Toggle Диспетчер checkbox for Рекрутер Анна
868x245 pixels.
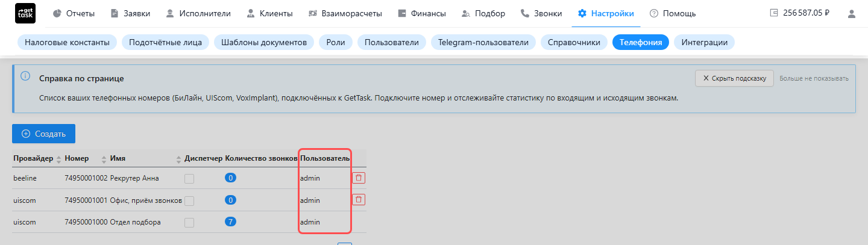[x=189, y=178]
